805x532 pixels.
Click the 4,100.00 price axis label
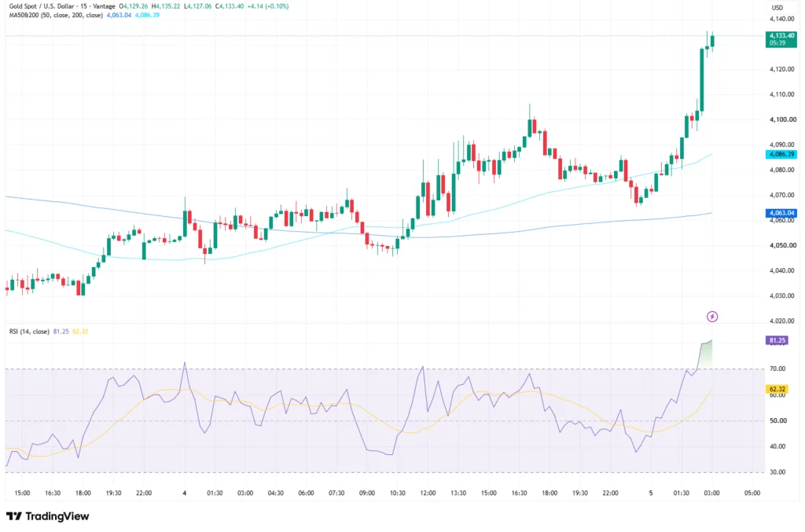pyautogui.click(x=782, y=119)
